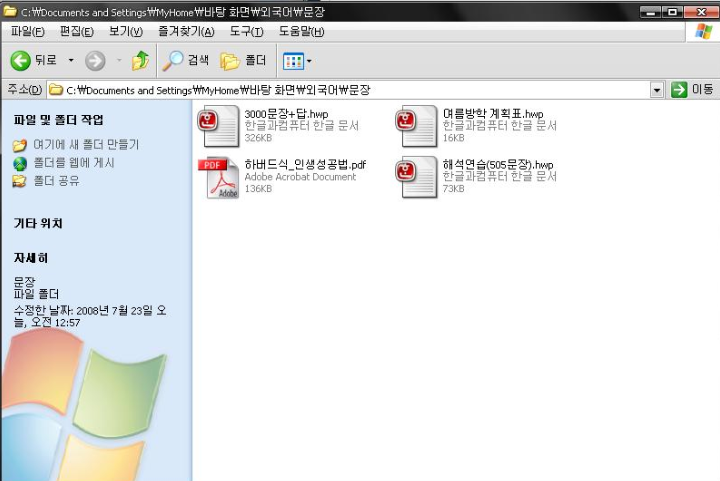Click the Adobe Acrobat Document type text

300,177
